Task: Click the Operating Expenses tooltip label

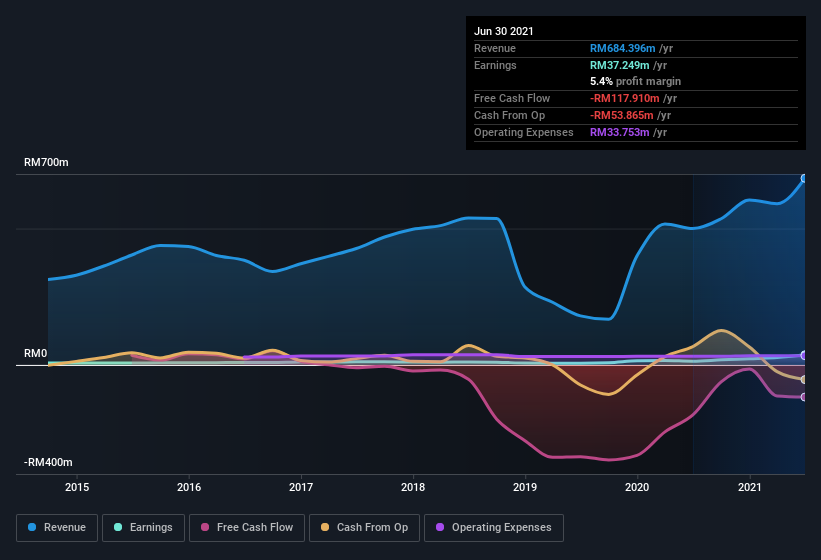Action: coord(524,132)
